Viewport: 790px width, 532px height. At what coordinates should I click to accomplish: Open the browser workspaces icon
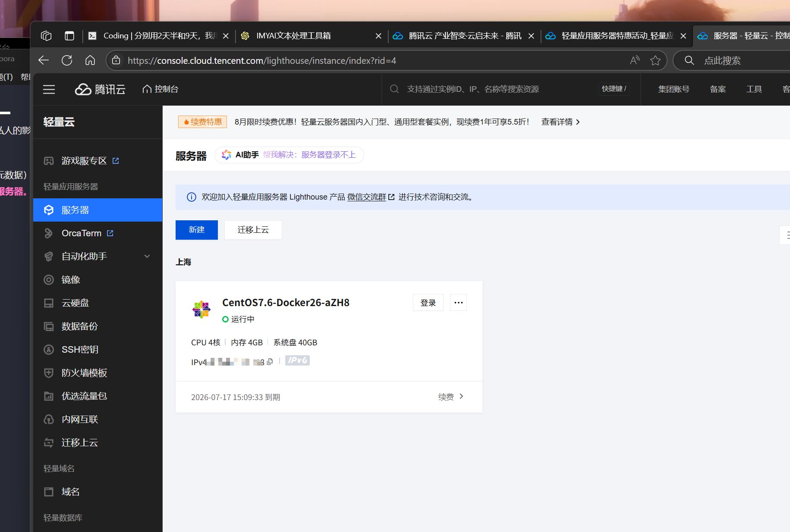click(x=46, y=36)
